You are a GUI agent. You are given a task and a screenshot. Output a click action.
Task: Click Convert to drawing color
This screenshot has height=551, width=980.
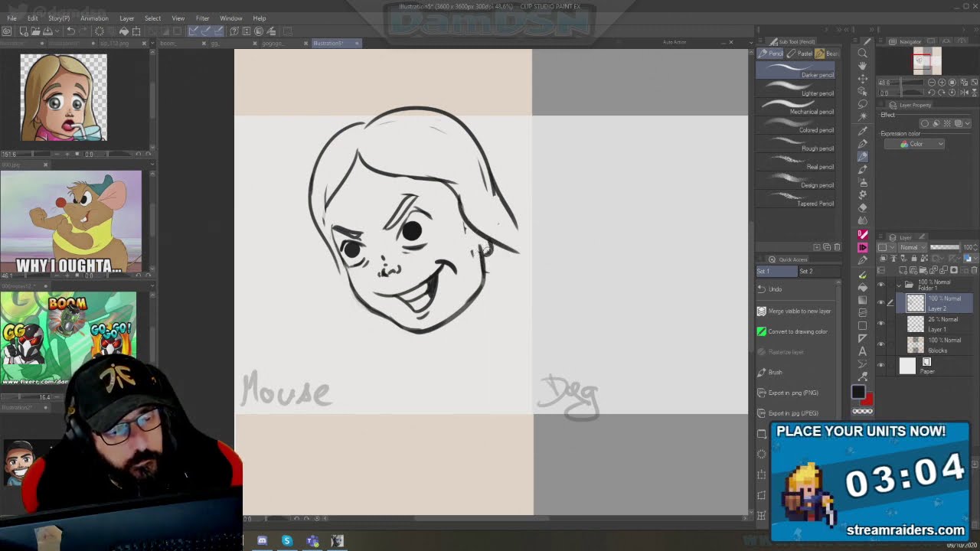[x=797, y=331]
